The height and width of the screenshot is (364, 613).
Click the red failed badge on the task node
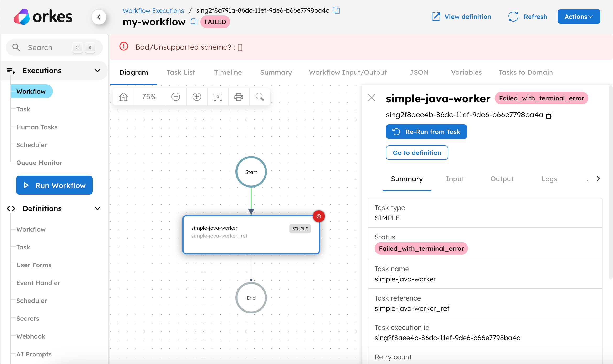[319, 216]
